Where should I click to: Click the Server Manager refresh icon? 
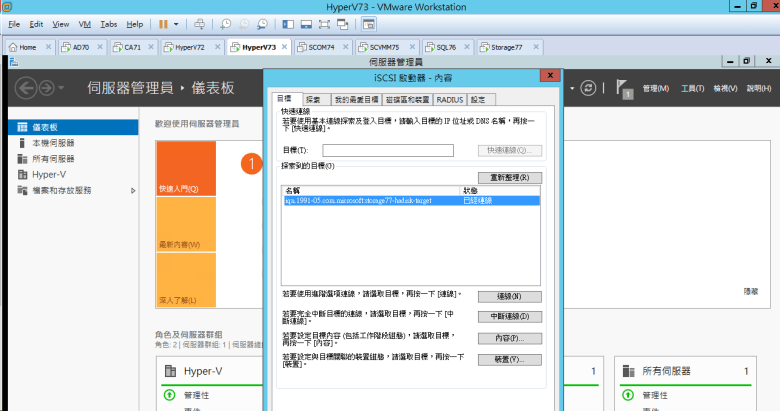[x=589, y=88]
